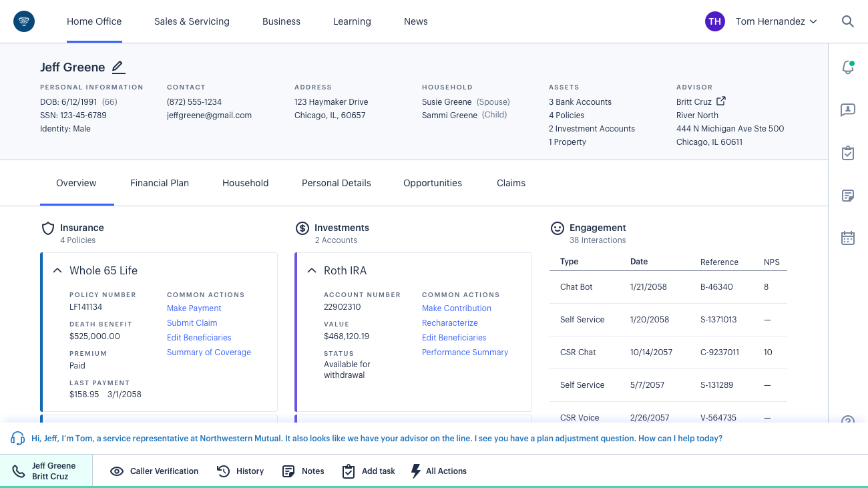The width and height of the screenshot is (868, 488).
Task: Switch to Personal Details tab
Action: (x=337, y=183)
